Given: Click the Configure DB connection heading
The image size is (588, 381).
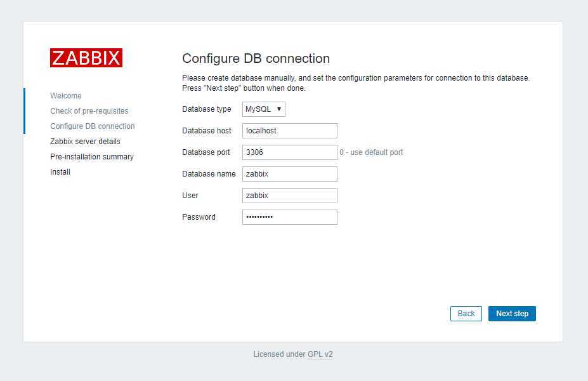Looking at the screenshot, I should 256,58.
